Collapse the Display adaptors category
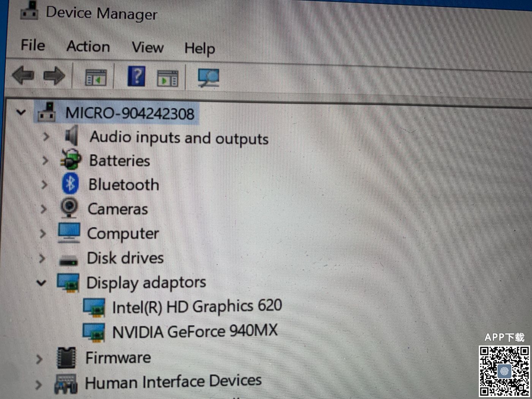This screenshot has height=399, width=532. pyautogui.click(x=41, y=283)
